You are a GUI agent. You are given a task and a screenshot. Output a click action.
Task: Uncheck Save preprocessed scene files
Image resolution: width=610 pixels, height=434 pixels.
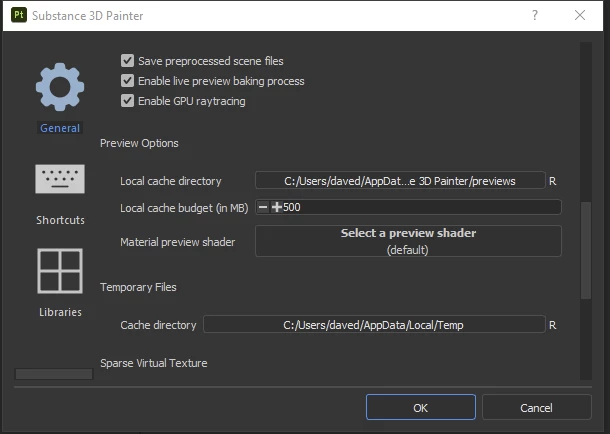(x=127, y=61)
